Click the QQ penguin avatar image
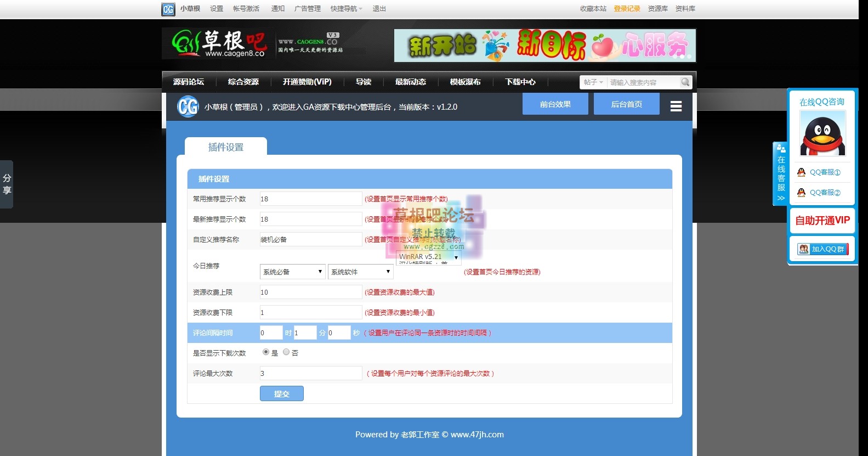Image resolution: width=868 pixels, height=456 pixels. pyautogui.click(x=822, y=133)
